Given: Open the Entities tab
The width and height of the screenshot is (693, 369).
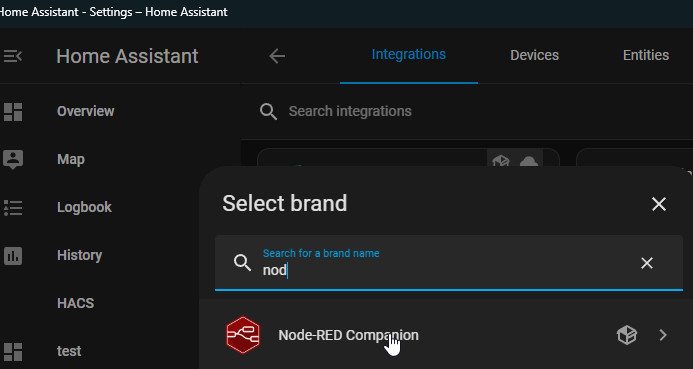Looking at the screenshot, I should click(646, 55).
